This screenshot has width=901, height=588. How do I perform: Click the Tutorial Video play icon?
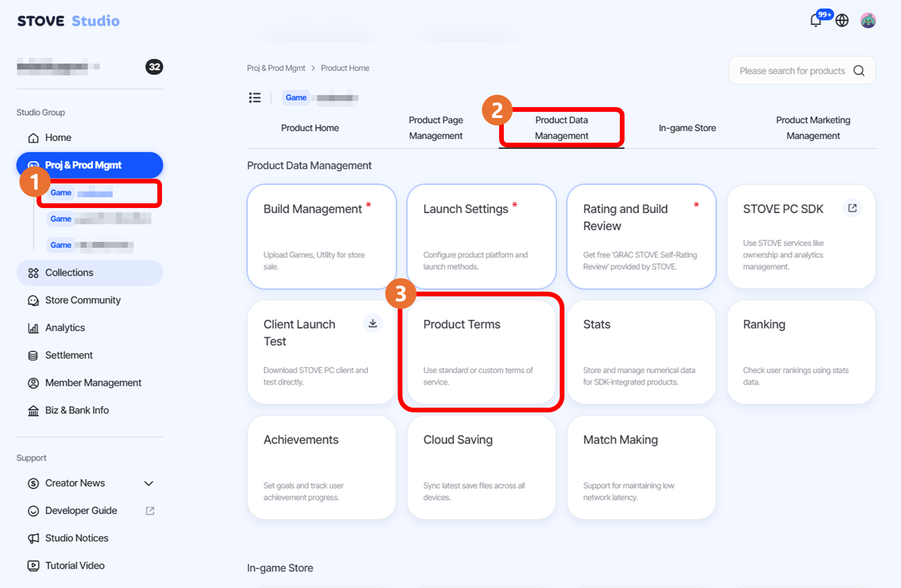pyautogui.click(x=33, y=566)
